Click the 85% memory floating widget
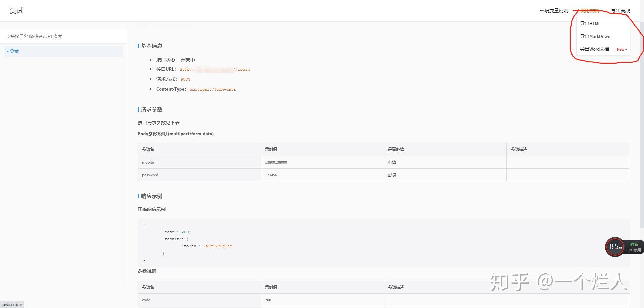Viewport: 644px width, 308px height. click(x=615, y=247)
